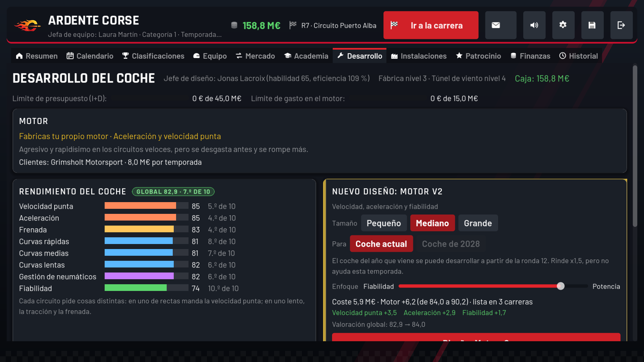This screenshot has height=362, width=644.
Task: Go to the Resumen tab
Action: 37,56
